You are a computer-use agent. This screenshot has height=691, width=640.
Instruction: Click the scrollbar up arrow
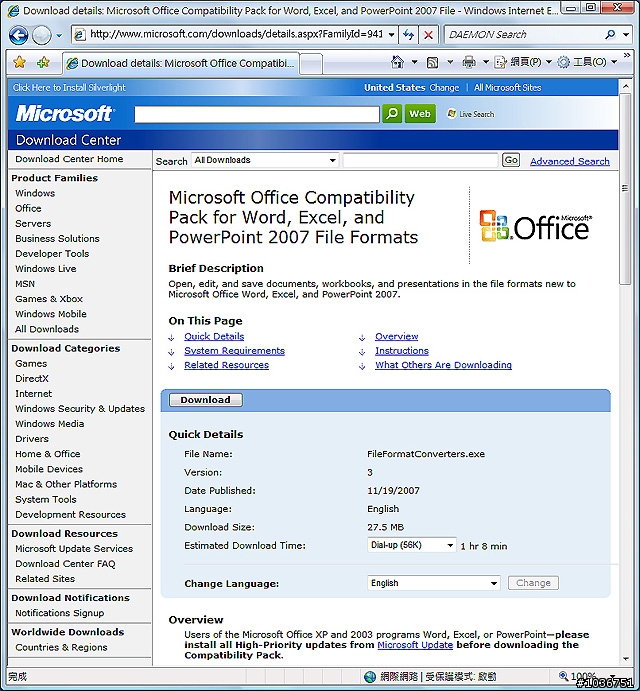(625, 87)
